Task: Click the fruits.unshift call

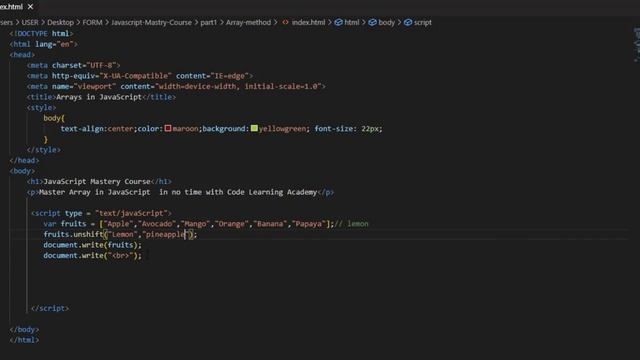Action: click(120, 235)
